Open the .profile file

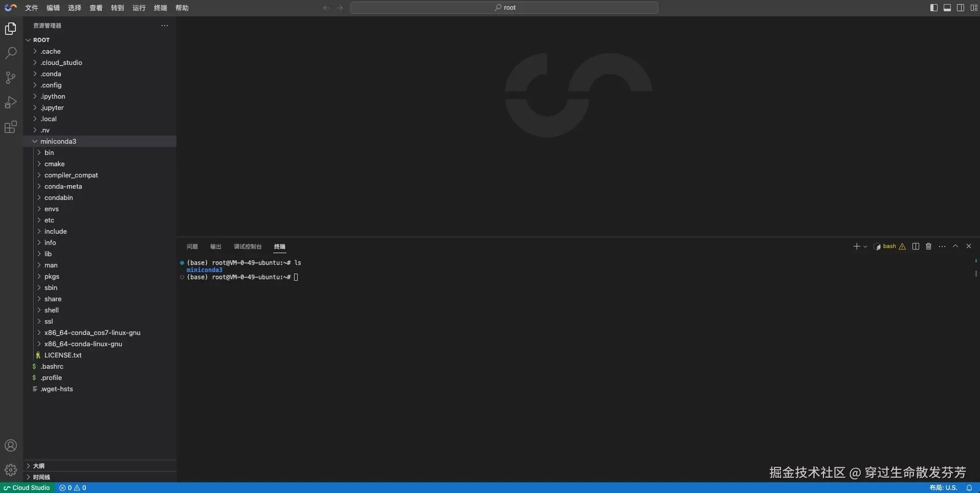pos(100,377)
